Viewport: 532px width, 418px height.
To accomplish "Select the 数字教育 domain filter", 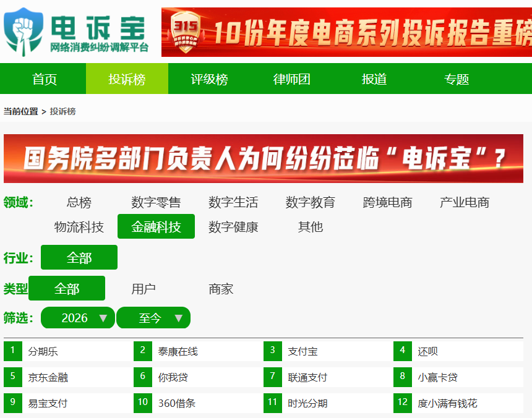I will click(310, 202).
